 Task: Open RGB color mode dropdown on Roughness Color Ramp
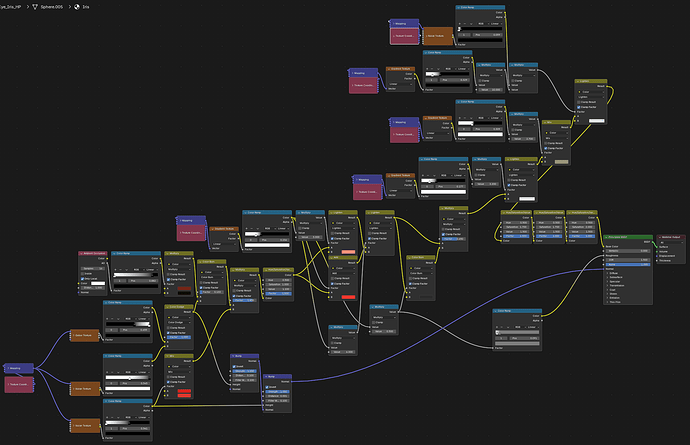[520, 327]
